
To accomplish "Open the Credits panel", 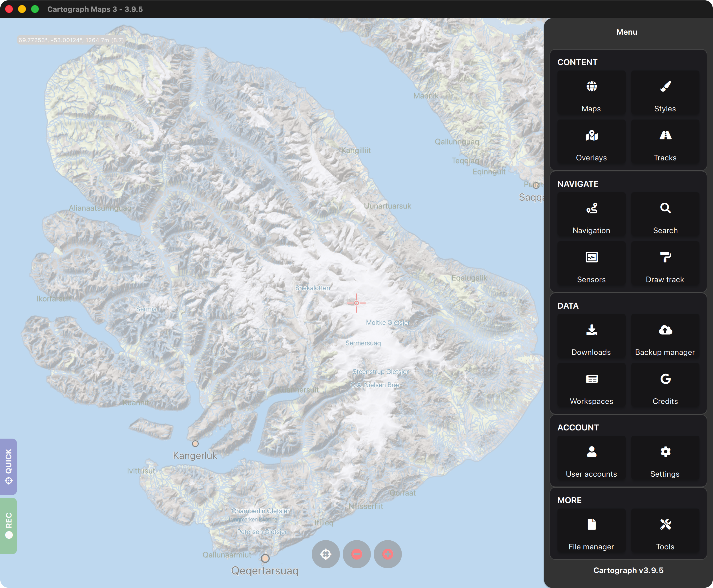I will click(665, 386).
